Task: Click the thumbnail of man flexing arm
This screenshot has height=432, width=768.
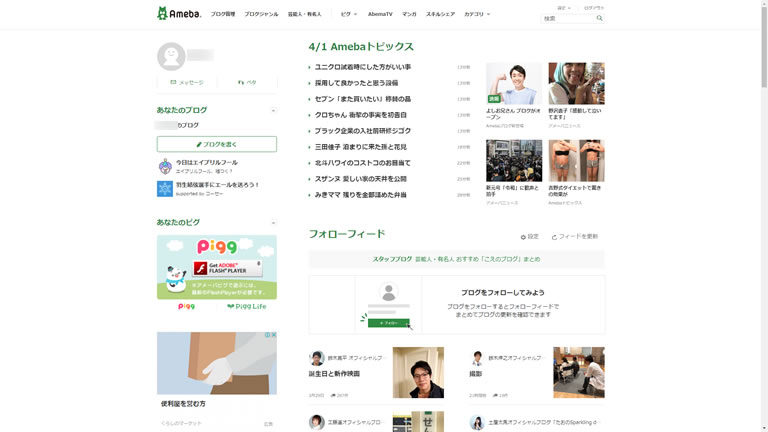Action: [x=514, y=83]
